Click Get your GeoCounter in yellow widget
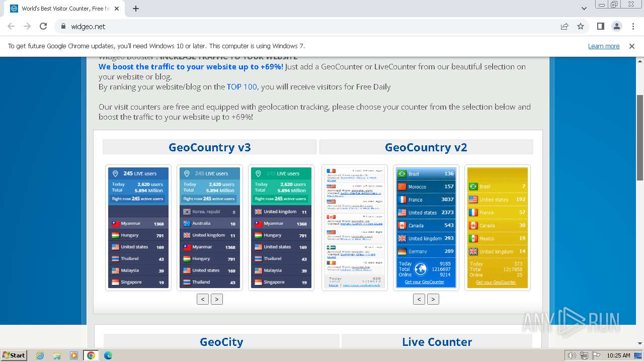This screenshot has height=362, width=644. coord(496,282)
